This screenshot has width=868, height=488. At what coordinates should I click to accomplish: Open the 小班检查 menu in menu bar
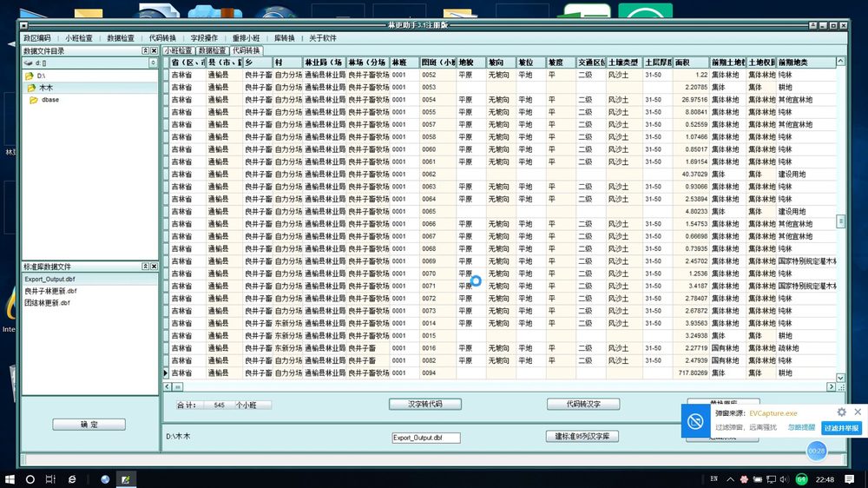click(79, 38)
